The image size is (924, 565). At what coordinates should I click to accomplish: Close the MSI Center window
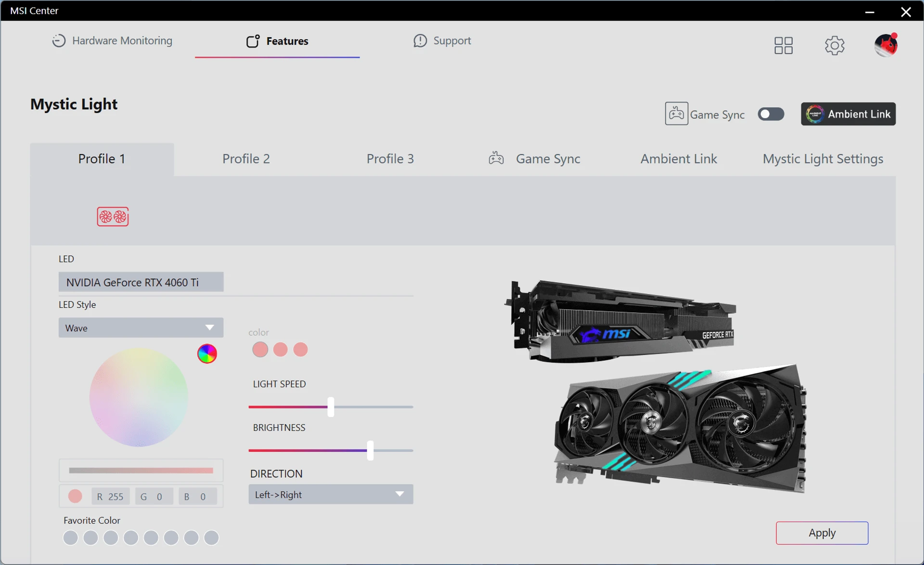(x=906, y=12)
